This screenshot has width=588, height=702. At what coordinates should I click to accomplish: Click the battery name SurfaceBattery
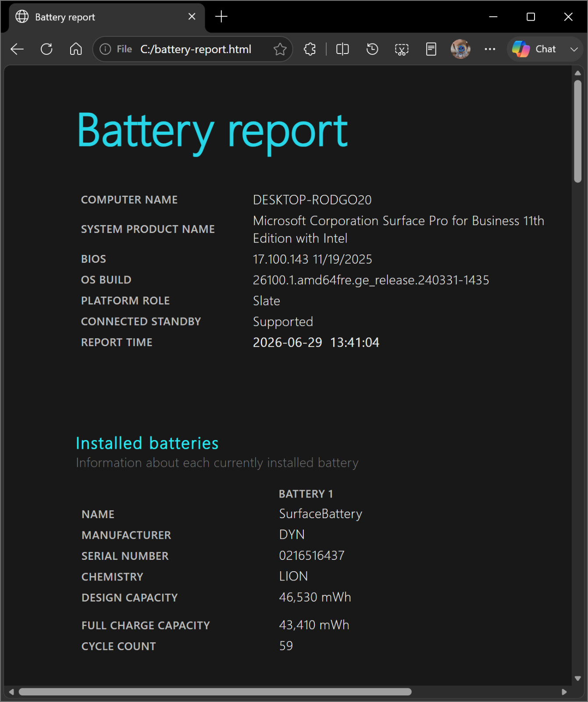321,514
